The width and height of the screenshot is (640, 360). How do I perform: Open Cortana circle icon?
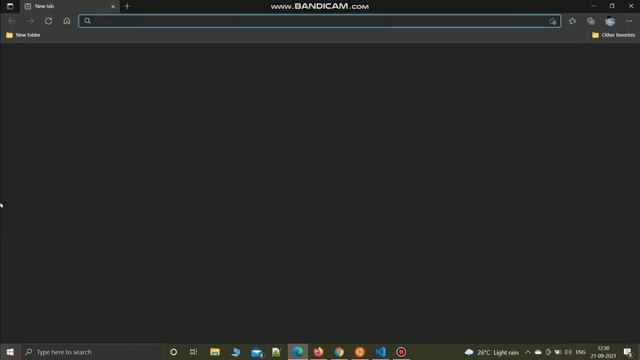[x=173, y=352]
